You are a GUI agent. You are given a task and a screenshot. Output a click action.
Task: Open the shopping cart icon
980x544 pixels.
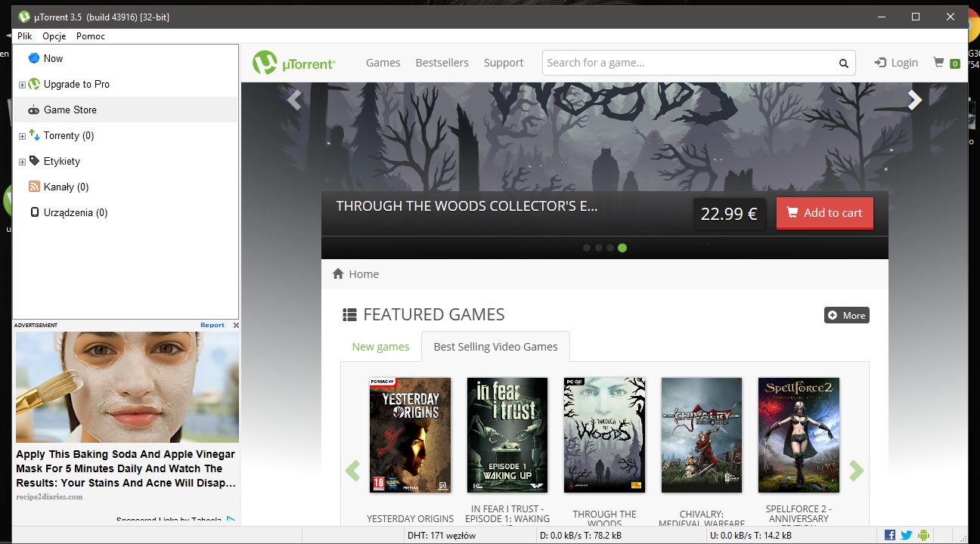[x=938, y=62]
